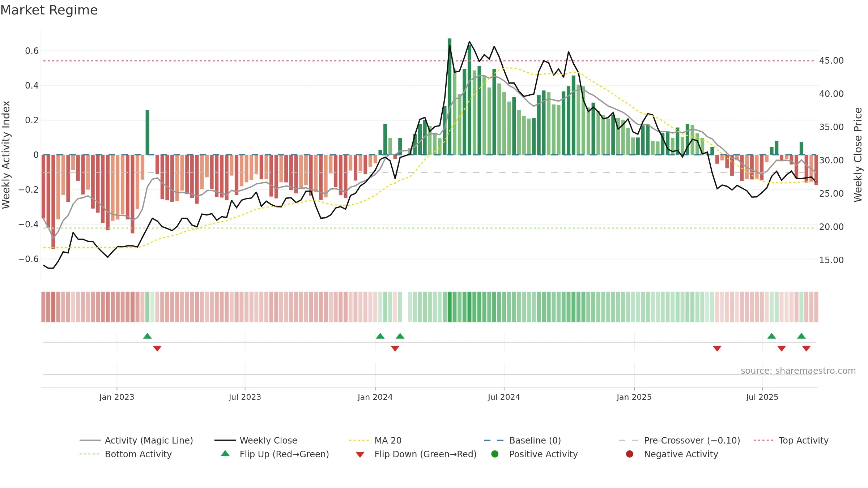868x488 pixels.
Task: Click the flip-down red triangle in early 2024
Action: click(395, 348)
